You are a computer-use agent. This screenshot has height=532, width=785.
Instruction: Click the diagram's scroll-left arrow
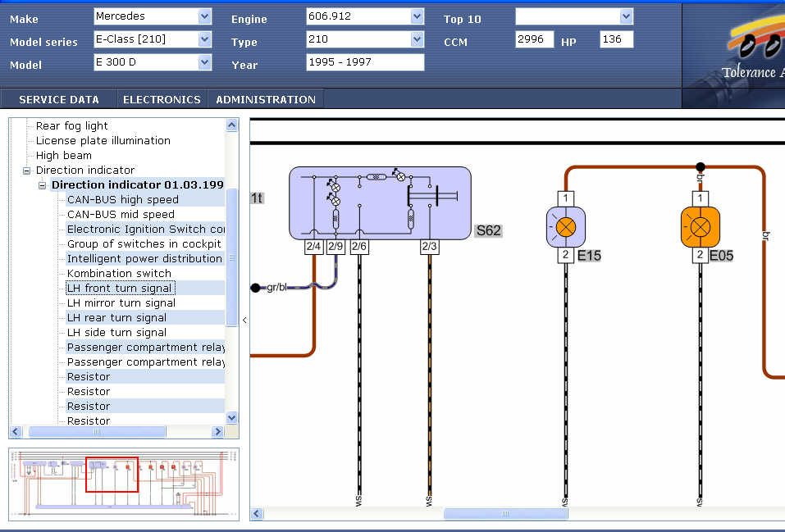tap(257, 513)
